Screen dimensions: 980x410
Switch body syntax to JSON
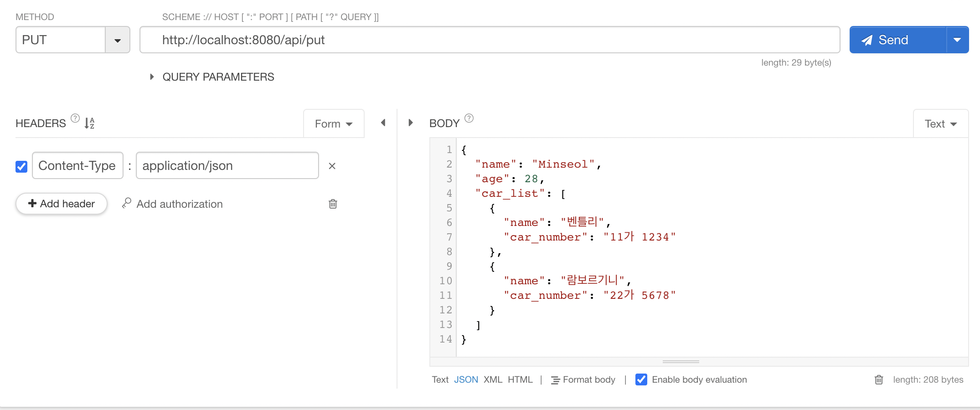[x=466, y=379]
